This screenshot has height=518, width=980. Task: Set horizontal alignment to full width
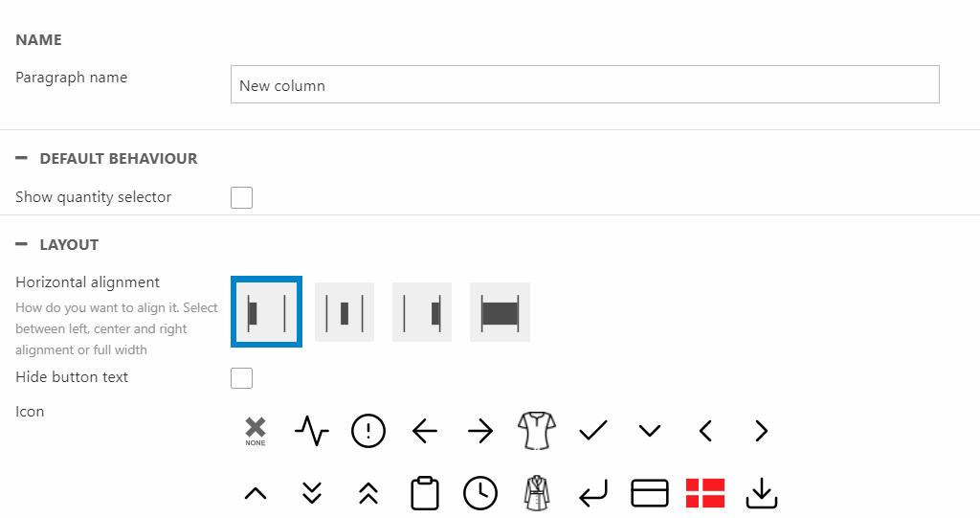[x=500, y=312]
